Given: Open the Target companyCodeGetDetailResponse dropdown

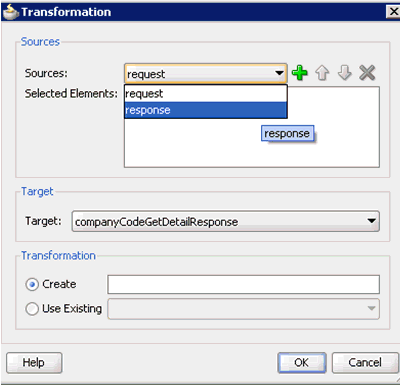Looking at the screenshot, I should pos(226,221).
